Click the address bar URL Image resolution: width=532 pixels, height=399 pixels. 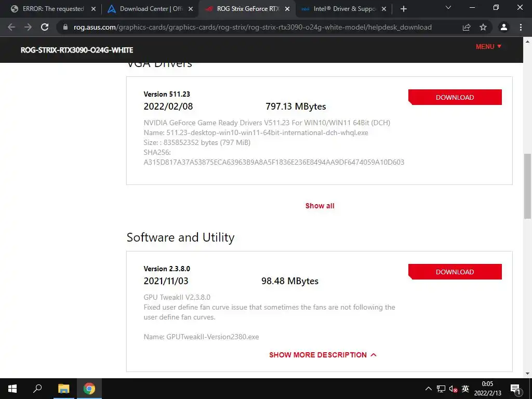coord(252,27)
